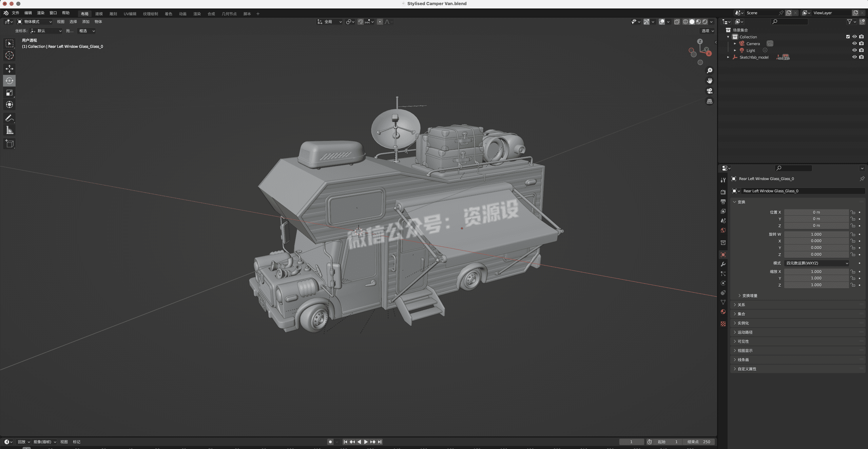Select the Annotate pencil tool
This screenshot has height=449, width=868.
[9, 118]
